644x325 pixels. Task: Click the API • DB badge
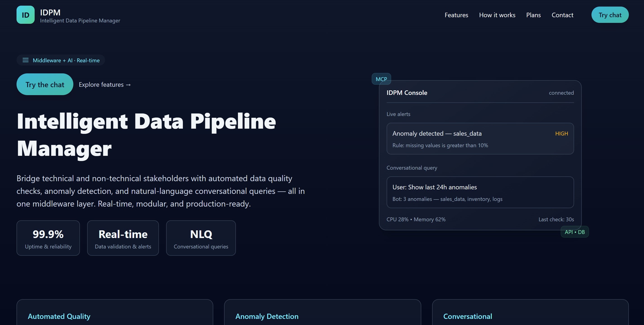[x=575, y=232]
